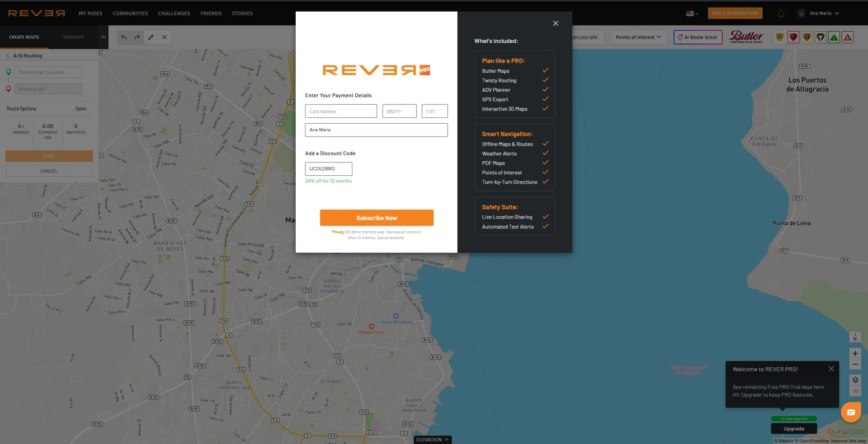Open map layers selector
The image size is (868, 444).
click(855, 380)
